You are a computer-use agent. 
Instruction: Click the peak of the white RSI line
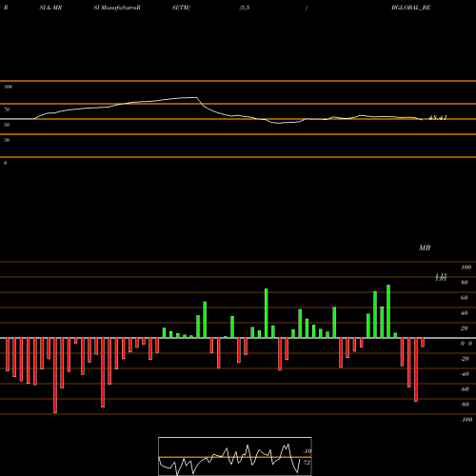coord(193,97)
